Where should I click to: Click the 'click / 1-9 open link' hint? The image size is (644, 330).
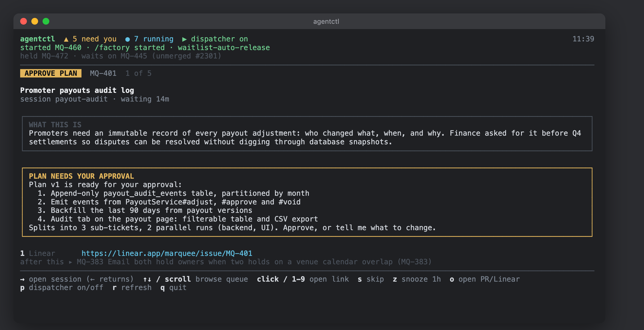point(303,279)
